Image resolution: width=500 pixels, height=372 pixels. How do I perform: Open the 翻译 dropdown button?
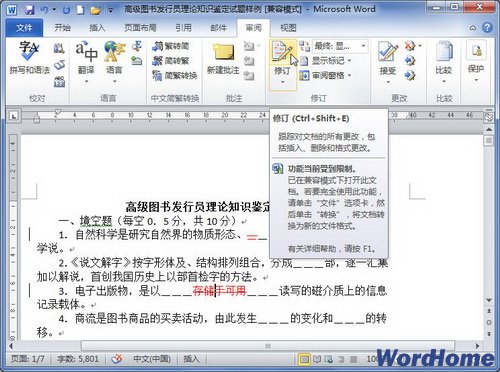point(86,62)
